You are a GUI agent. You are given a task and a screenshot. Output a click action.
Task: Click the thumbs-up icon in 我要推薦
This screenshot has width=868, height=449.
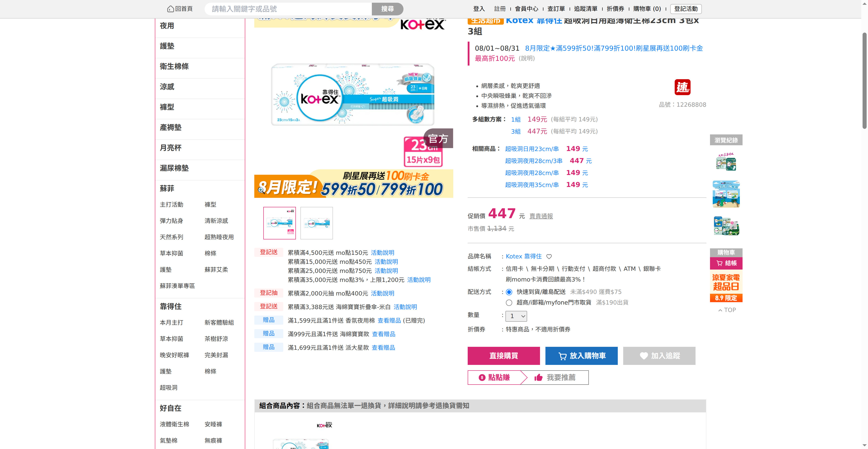(538, 378)
